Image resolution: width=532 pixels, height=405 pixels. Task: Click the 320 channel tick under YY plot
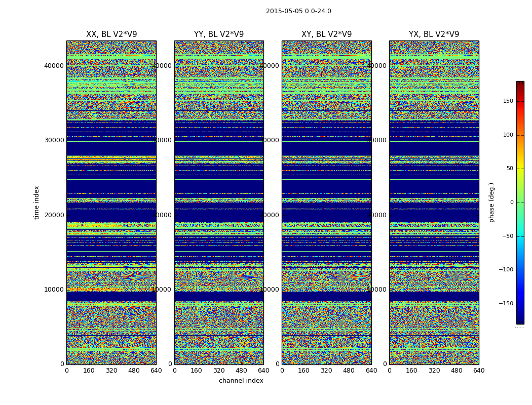219,371
